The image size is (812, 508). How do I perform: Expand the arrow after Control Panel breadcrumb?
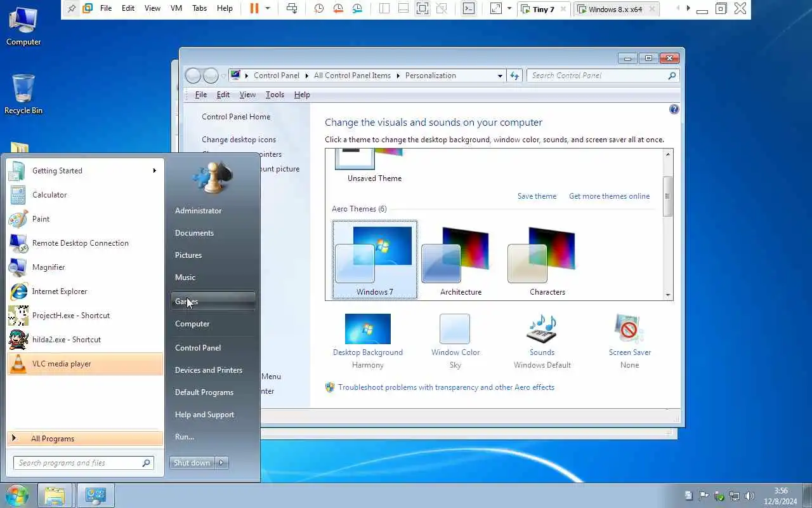306,76
